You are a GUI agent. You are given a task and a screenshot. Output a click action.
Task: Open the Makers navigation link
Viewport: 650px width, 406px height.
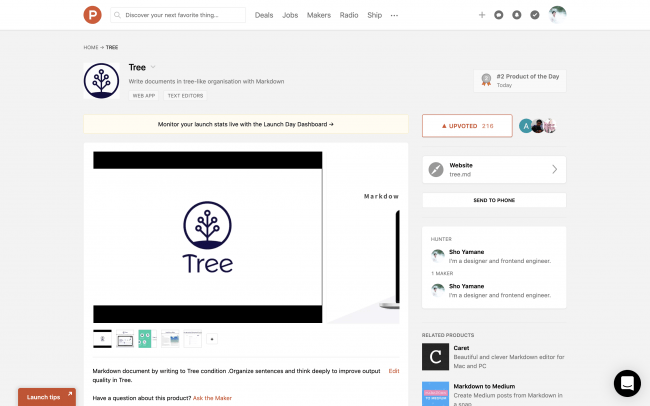pyautogui.click(x=318, y=15)
